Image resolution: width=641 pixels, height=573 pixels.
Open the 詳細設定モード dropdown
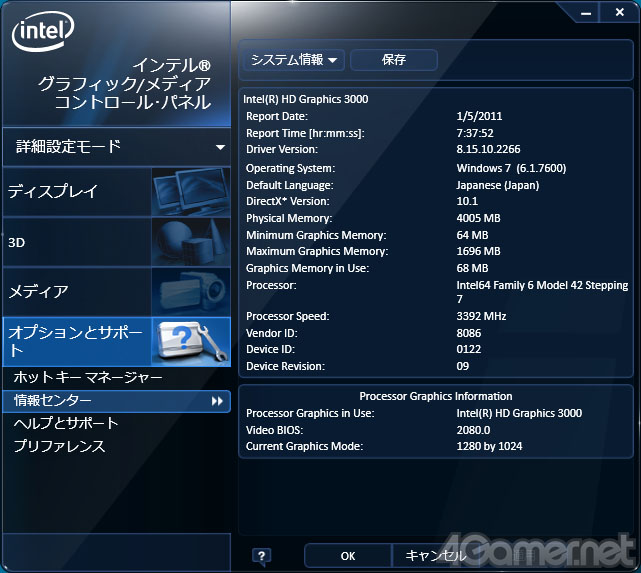pos(117,147)
